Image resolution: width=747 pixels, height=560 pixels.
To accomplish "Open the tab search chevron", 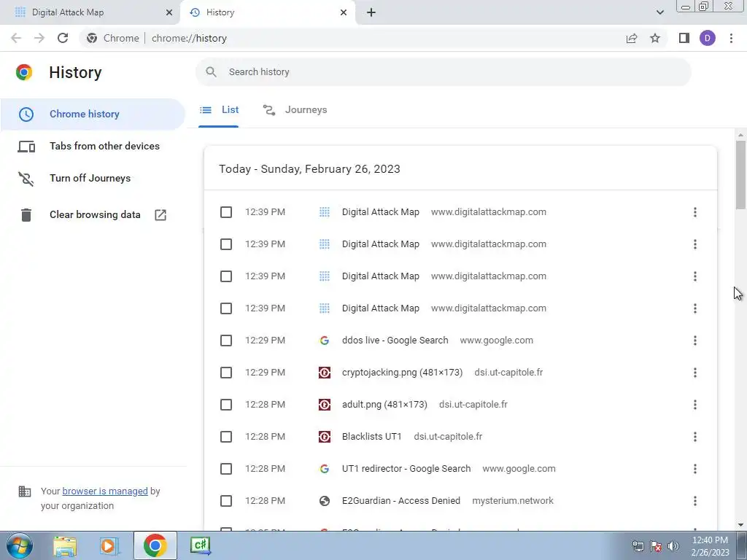I will coord(659,12).
